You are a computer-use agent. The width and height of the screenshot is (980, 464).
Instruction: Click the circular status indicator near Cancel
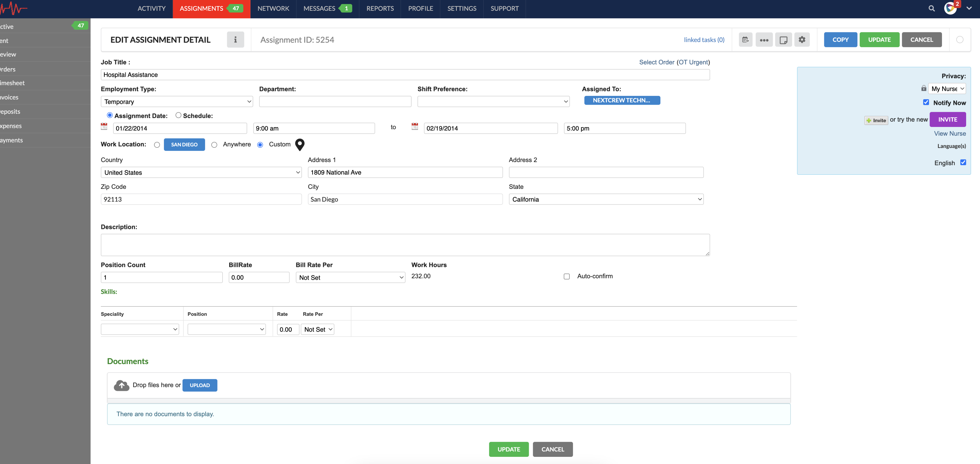click(x=959, y=39)
